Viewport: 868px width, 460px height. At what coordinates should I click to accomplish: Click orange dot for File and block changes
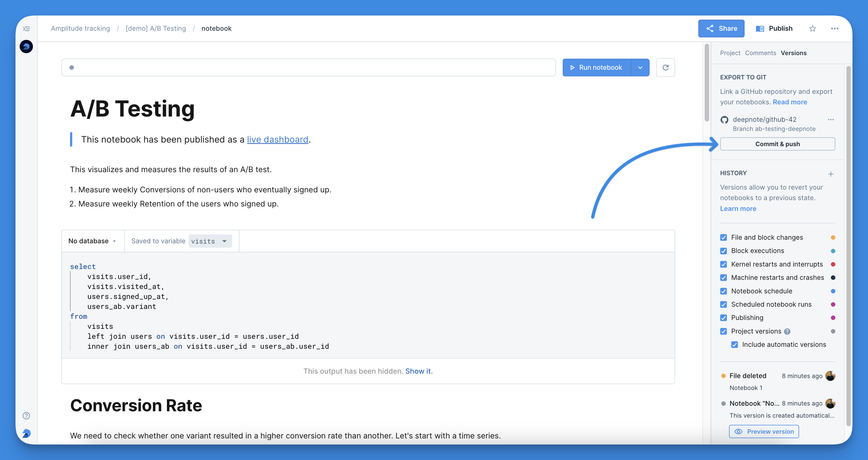click(833, 237)
